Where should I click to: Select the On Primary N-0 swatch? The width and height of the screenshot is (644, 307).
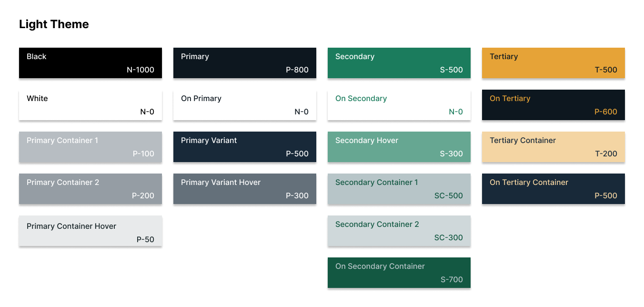[245, 105]
